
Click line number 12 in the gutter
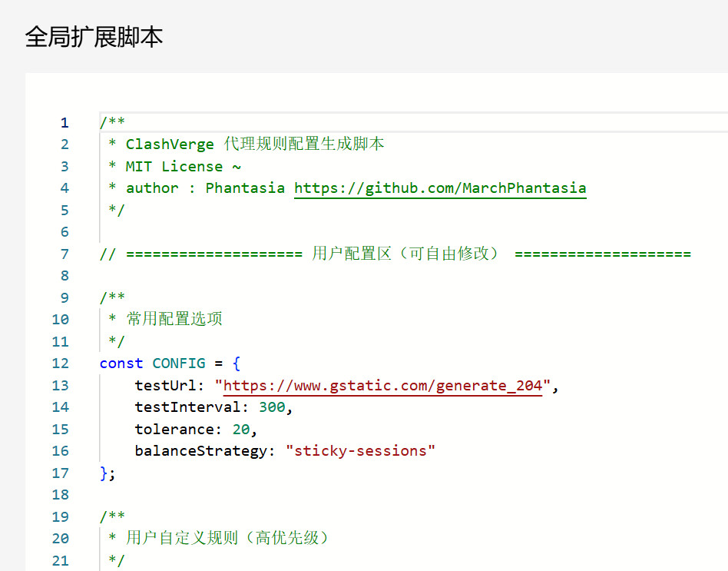(61, 364)
